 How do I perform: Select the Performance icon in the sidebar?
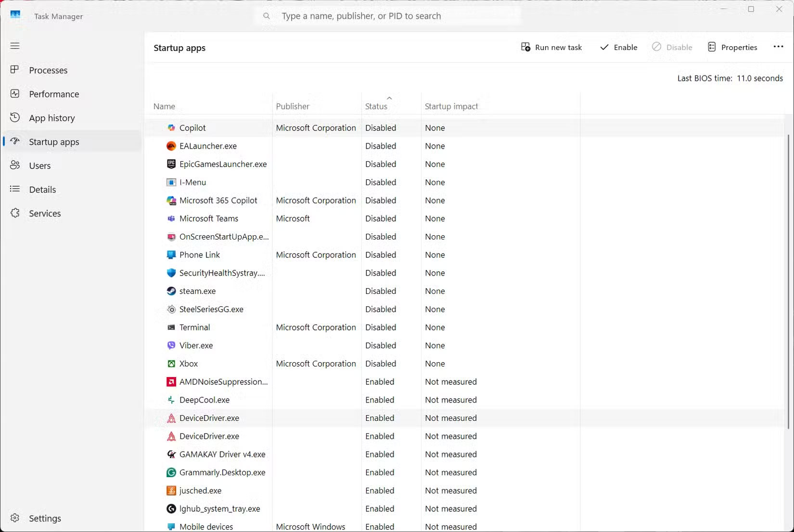coord(15,94)
